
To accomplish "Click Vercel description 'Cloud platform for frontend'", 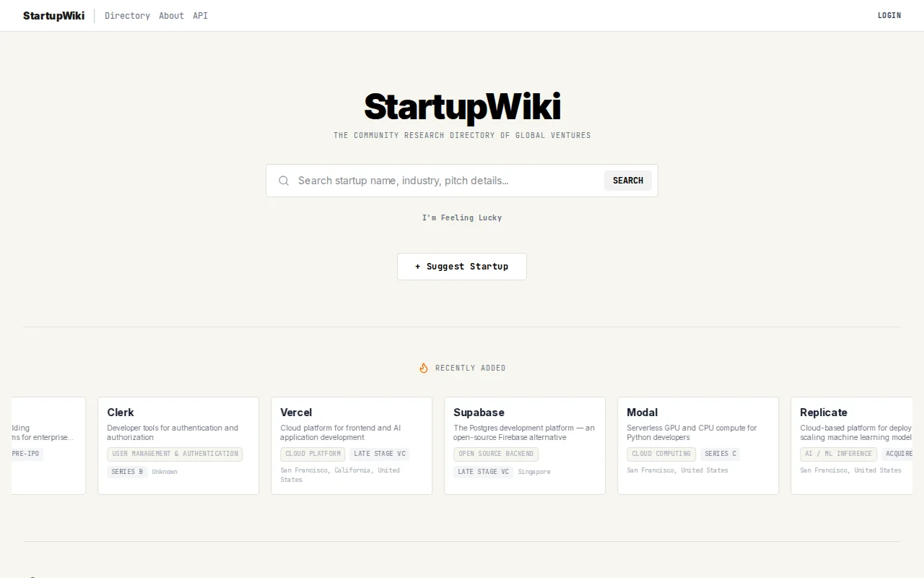I will [x=341, y=433].
